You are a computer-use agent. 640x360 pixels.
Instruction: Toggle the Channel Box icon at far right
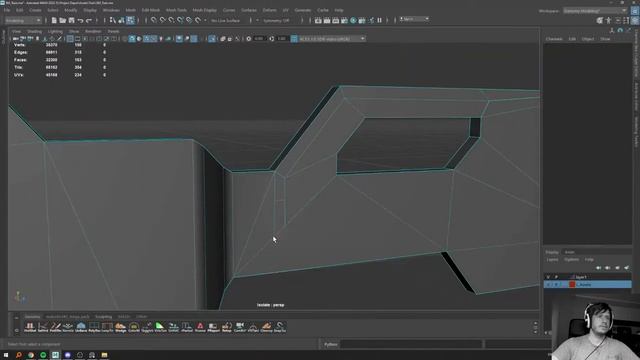pyautogui.click(x=635, y=20)
